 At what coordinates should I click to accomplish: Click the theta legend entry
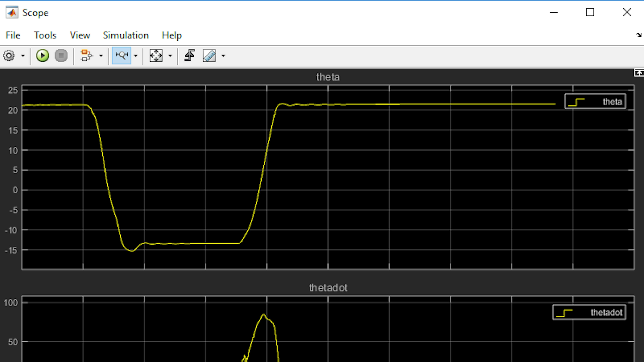tap(595, 101)
